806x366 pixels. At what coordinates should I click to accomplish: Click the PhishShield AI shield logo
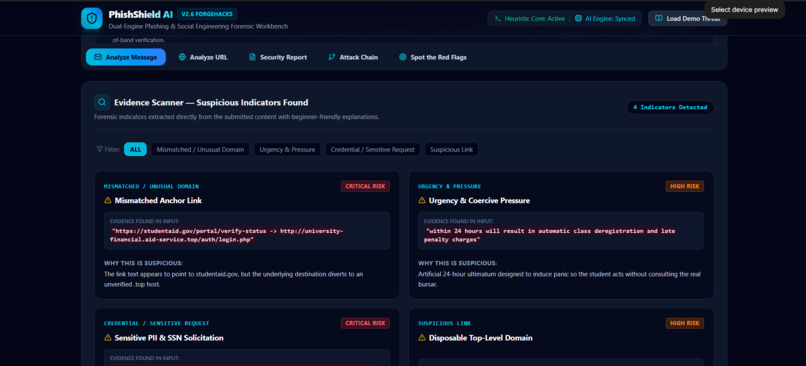click(x=91, y=19)
